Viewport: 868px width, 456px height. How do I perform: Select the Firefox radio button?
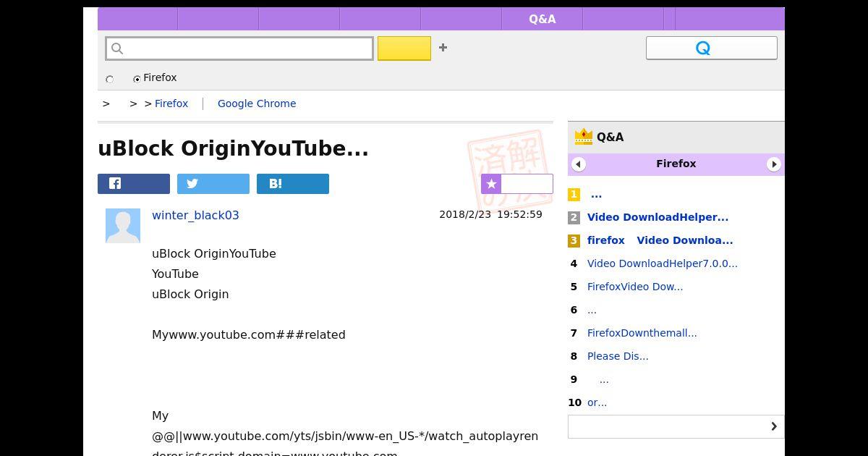coord(137,79)
